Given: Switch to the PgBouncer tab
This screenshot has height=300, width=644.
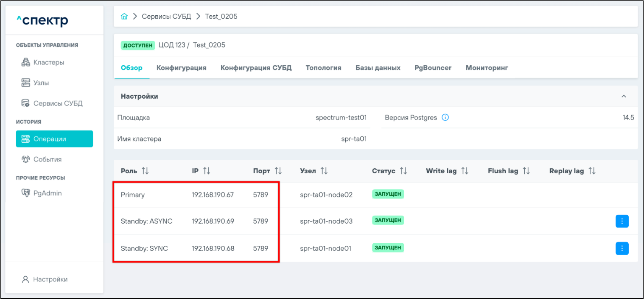Looking at the screenshot, I should click(x=433, y=68).
